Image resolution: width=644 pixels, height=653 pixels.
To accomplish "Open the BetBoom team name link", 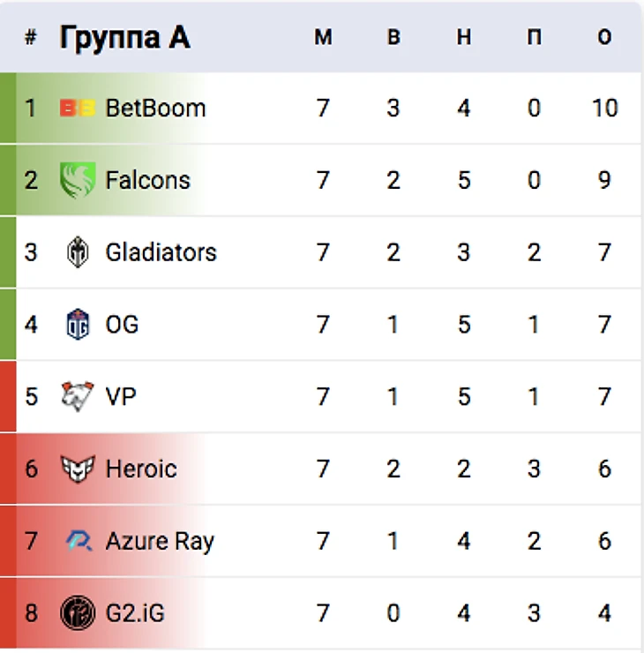I will coord(155,109).
